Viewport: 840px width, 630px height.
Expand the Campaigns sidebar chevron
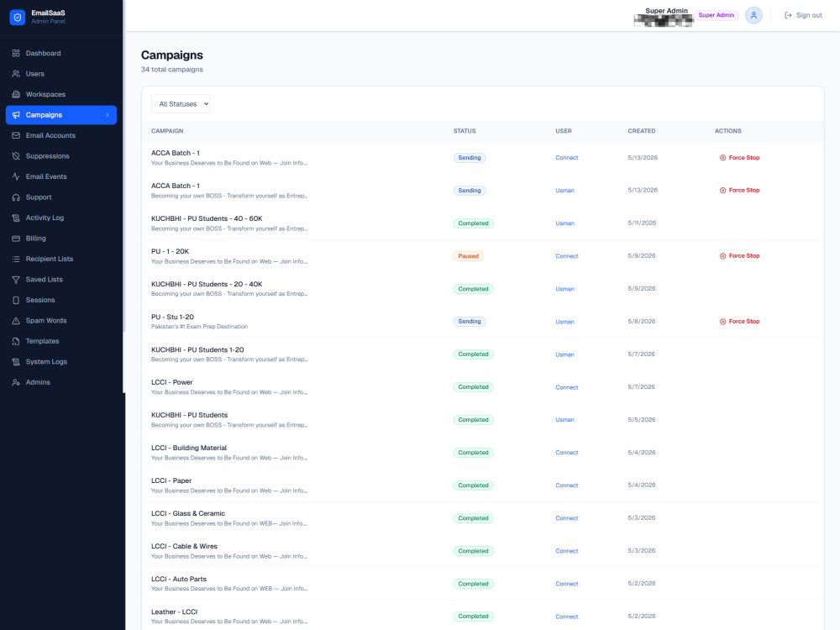coord(108,114)
